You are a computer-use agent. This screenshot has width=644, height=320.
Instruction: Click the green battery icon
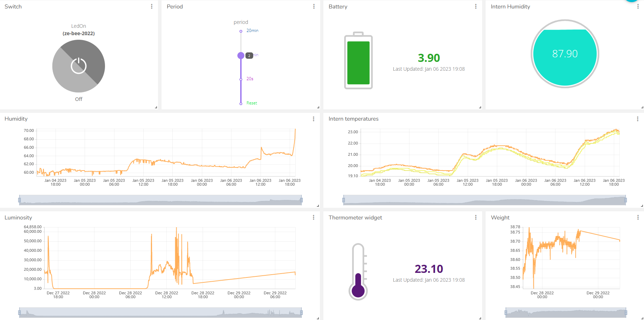click(x=359, y=60)
